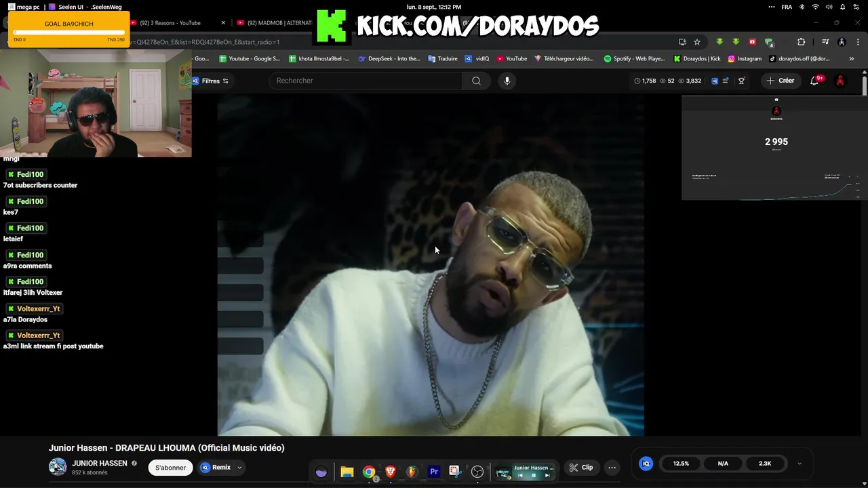Close the 3 Reasons - YouTube tab
This screenshot has height=488, width=868.
pyautogui.click(x=224, y=23)
